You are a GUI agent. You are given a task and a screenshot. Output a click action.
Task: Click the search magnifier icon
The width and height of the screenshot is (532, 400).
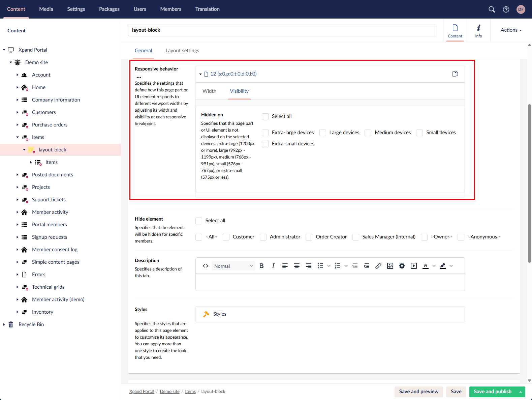(492, 9)
